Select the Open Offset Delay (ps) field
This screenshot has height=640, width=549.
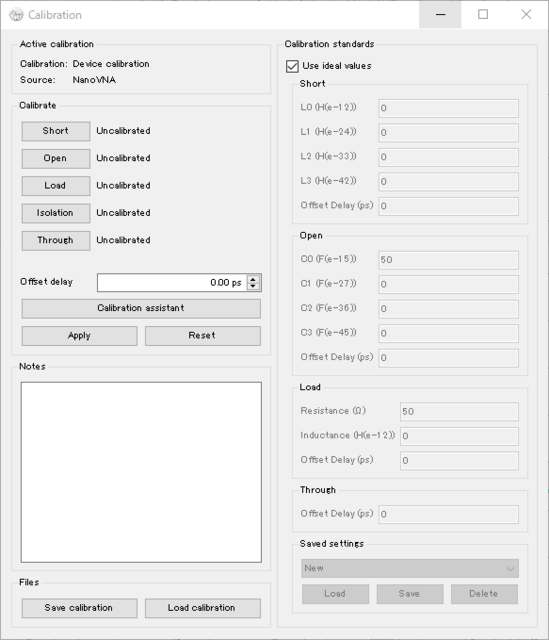pos(449,358)
